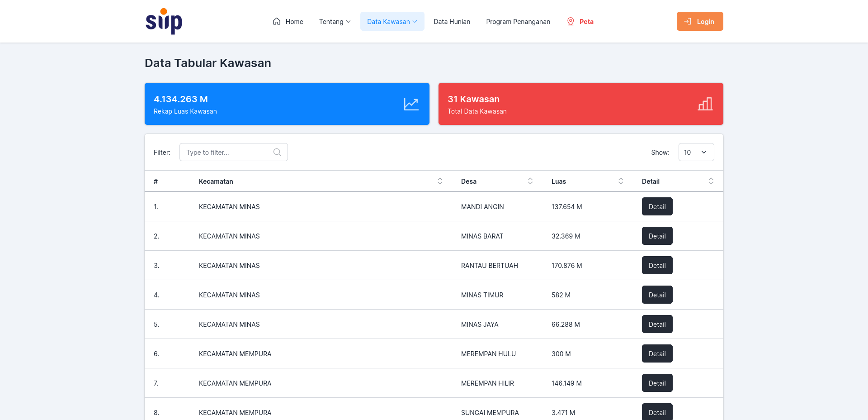Click the '66.288 M' luas value
The width and height of the screenshot is (868, 420).
566,325
